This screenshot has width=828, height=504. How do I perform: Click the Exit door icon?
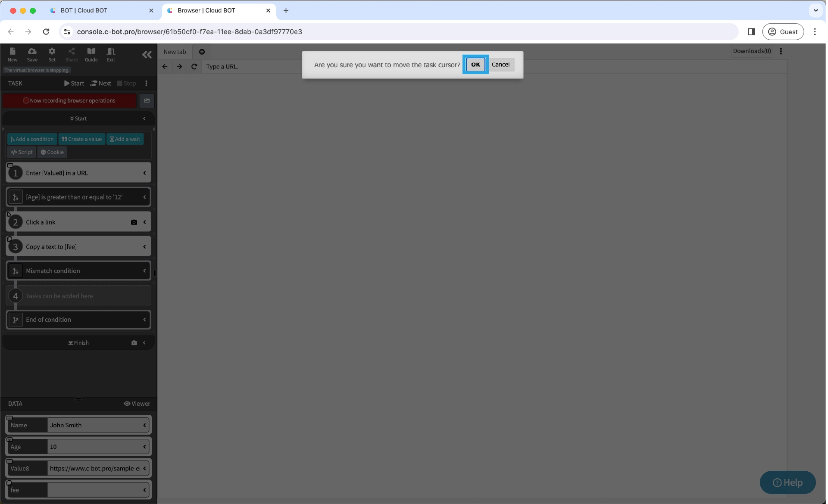(111, 54)
